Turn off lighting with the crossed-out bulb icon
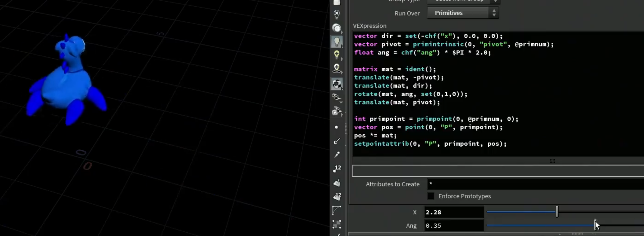Viewport: 644px width, 236px height. click(x=337, y=14)
